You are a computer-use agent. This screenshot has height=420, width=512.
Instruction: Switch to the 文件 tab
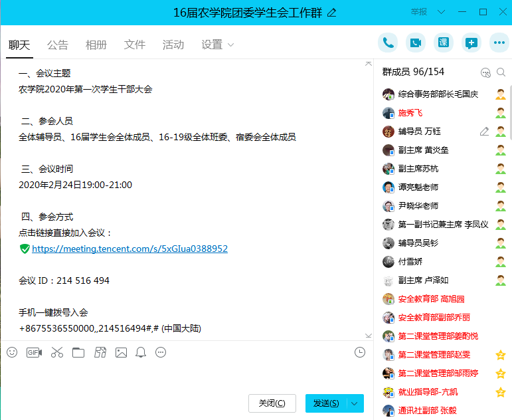[x=135, y=45]
